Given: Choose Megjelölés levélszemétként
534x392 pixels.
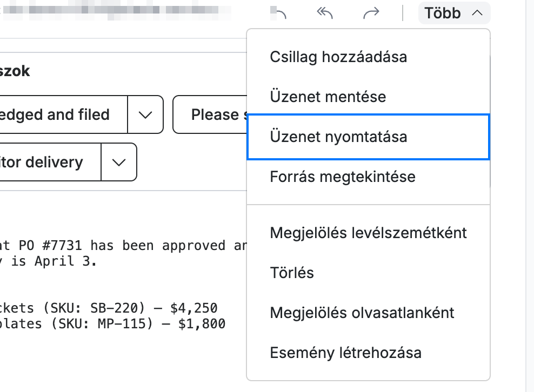Looking at the screenshot, I should click(369, 233).
